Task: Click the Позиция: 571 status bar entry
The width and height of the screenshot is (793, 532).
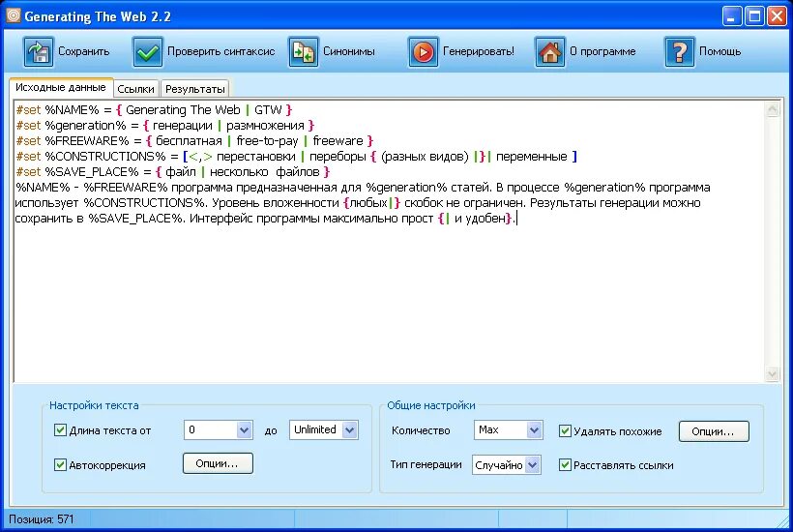Action: coord(42,519)
